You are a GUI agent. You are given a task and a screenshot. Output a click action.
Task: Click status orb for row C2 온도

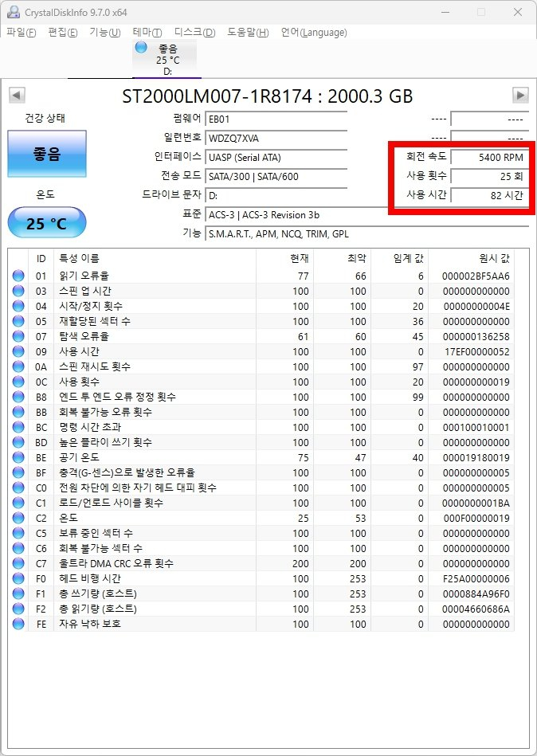pyautogui.click(x=18, y=518)
